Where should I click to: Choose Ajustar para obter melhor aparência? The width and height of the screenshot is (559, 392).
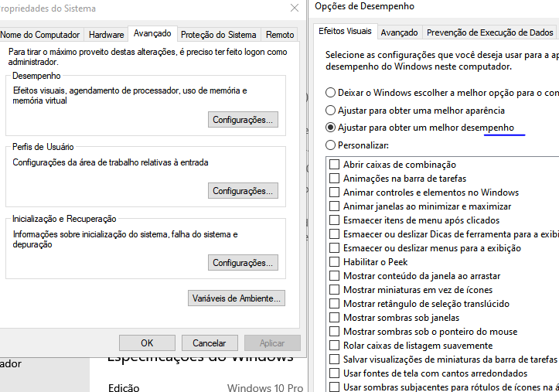coord(330,110)
